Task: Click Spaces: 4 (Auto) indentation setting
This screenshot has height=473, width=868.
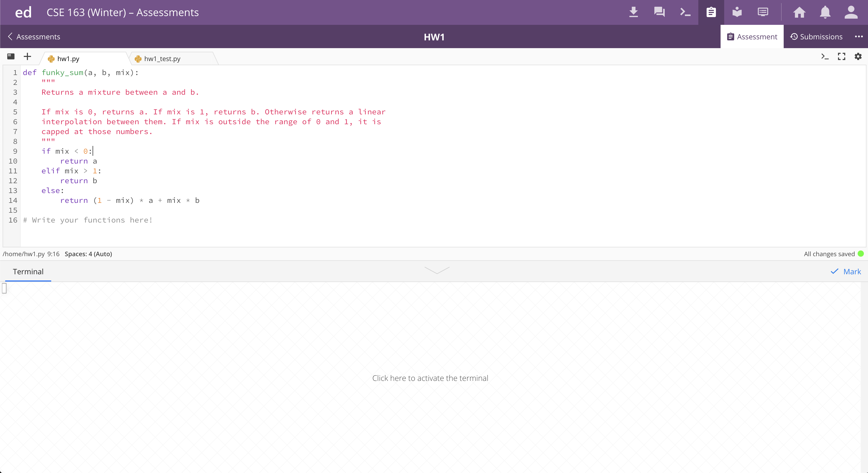Action: 88,254
